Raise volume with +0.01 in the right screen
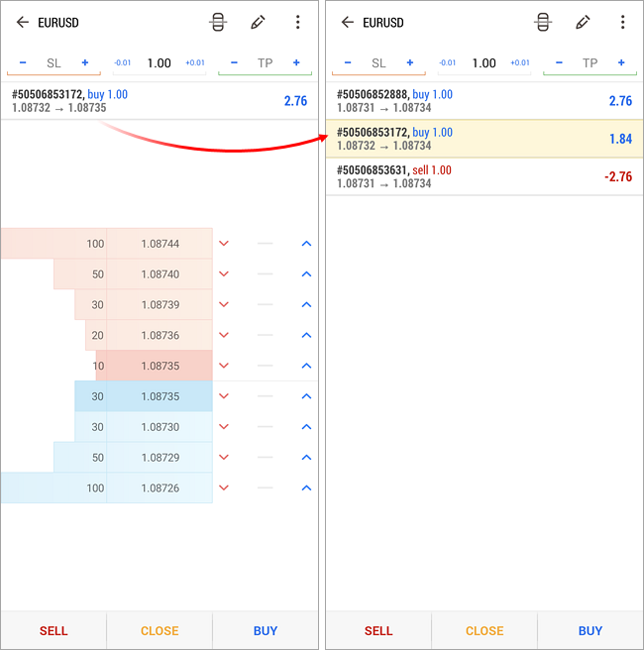 coord(519,63)
